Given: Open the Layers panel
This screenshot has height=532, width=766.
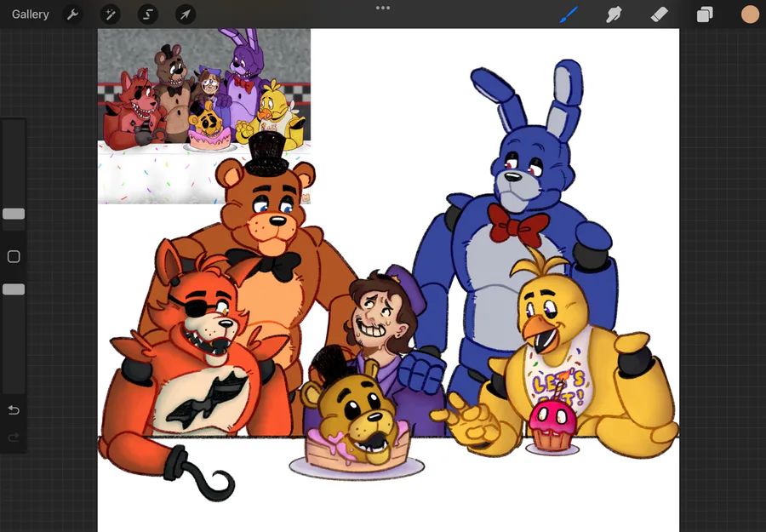Looking at the screenshot, I should click(705, 14).
